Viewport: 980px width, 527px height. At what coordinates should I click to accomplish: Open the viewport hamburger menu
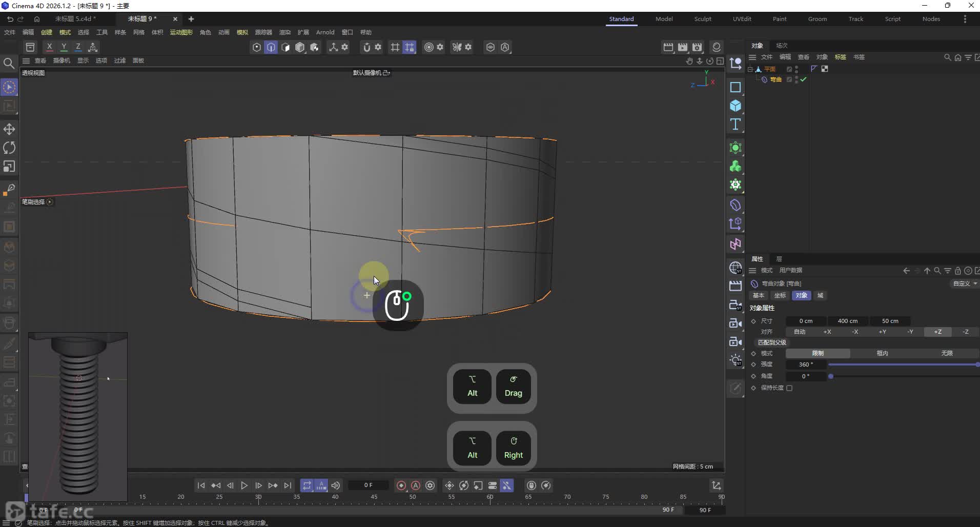coord(26,60)
